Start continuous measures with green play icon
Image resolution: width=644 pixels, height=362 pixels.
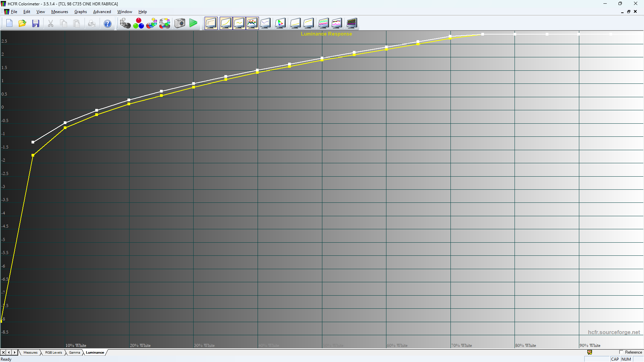(193, 23)
